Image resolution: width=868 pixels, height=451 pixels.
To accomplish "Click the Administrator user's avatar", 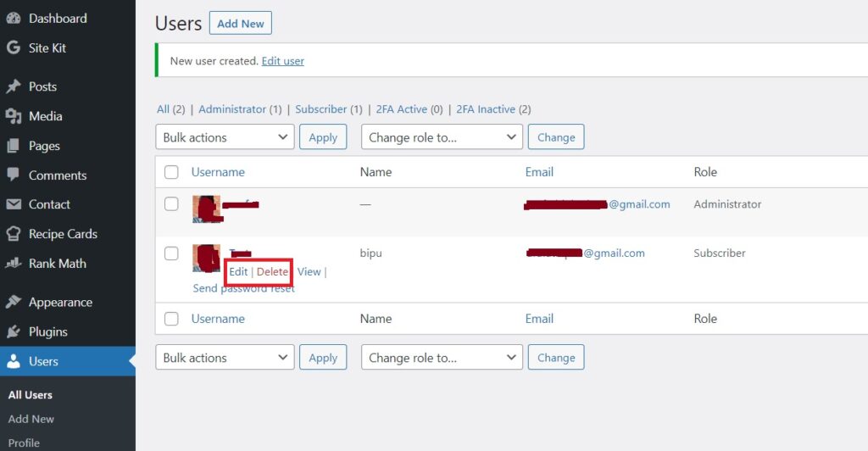I will coord(207,209).
